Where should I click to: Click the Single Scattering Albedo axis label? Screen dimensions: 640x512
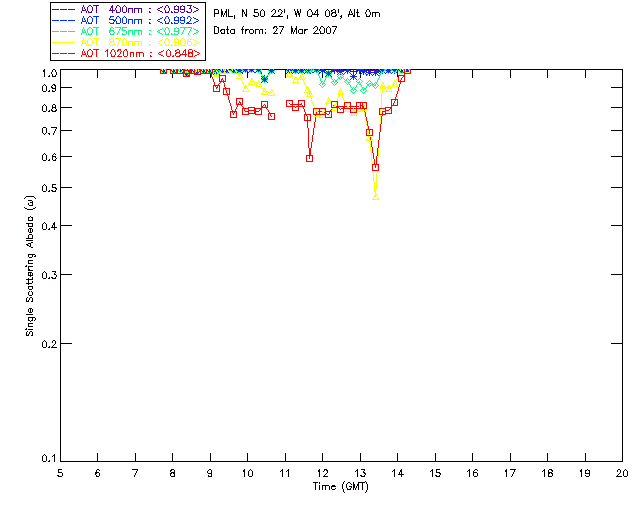pyautogui.click(x=30, y=266)
